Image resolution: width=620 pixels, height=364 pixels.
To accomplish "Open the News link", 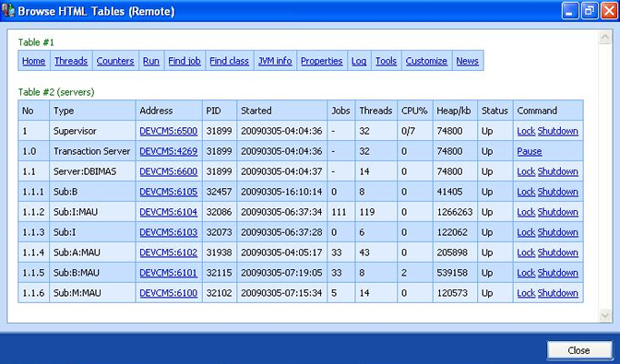I will click(468, 61).
